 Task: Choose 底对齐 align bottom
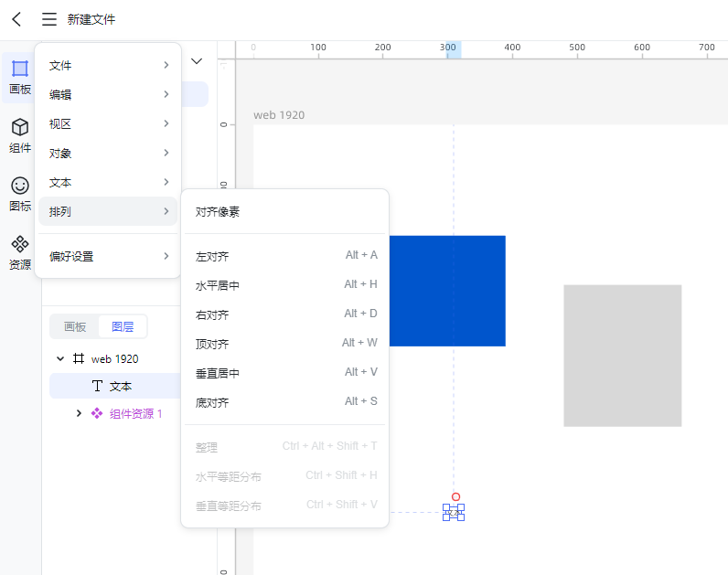click(285, 402)
